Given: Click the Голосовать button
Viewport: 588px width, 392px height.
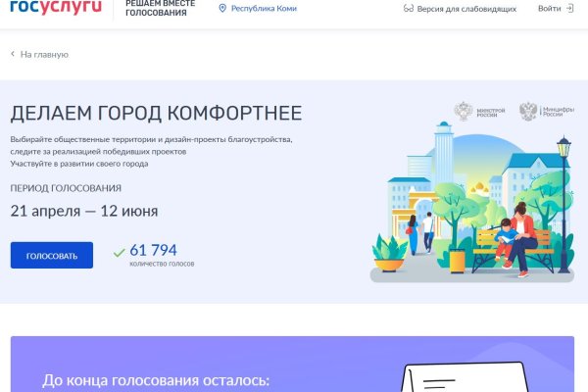Looking at the screenshot, I should pos(52,255).
